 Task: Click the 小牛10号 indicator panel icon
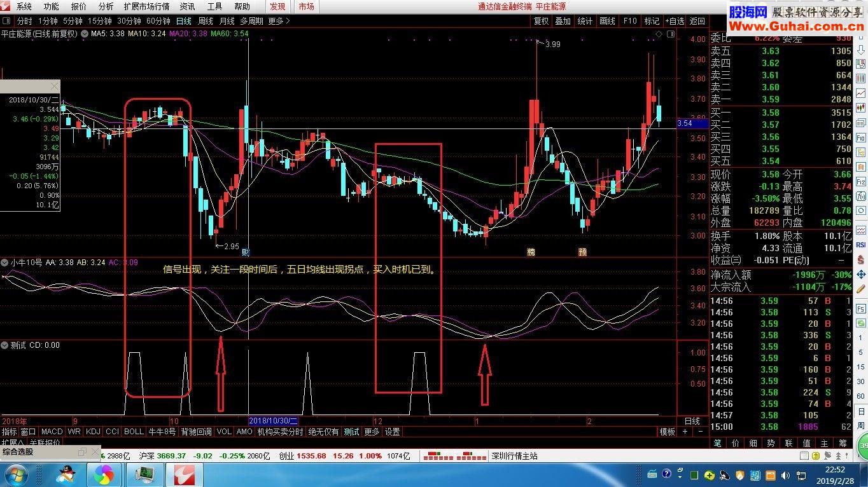5,262
